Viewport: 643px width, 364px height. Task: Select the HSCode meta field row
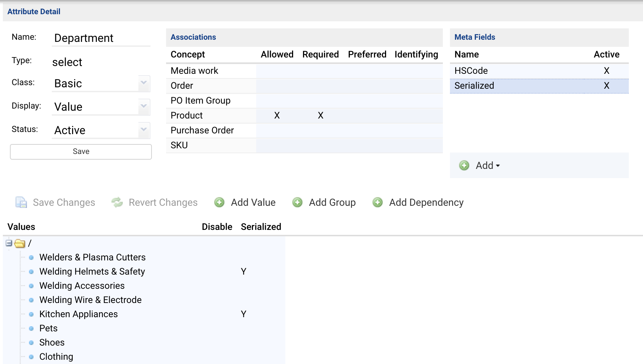[x=539, y=71]
